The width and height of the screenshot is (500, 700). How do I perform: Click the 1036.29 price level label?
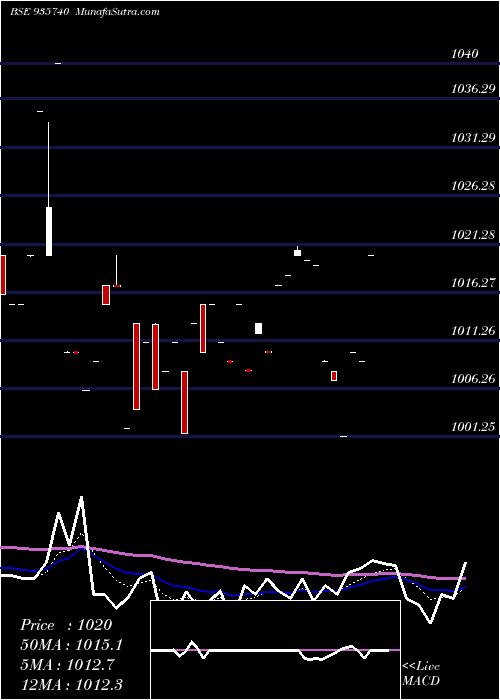coord(473,89)
